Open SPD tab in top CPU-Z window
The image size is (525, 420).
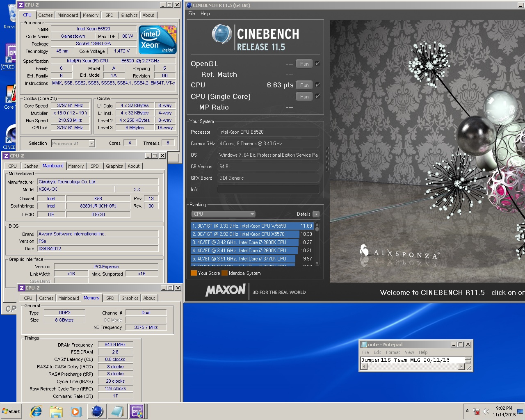click(x=110, y=15)
